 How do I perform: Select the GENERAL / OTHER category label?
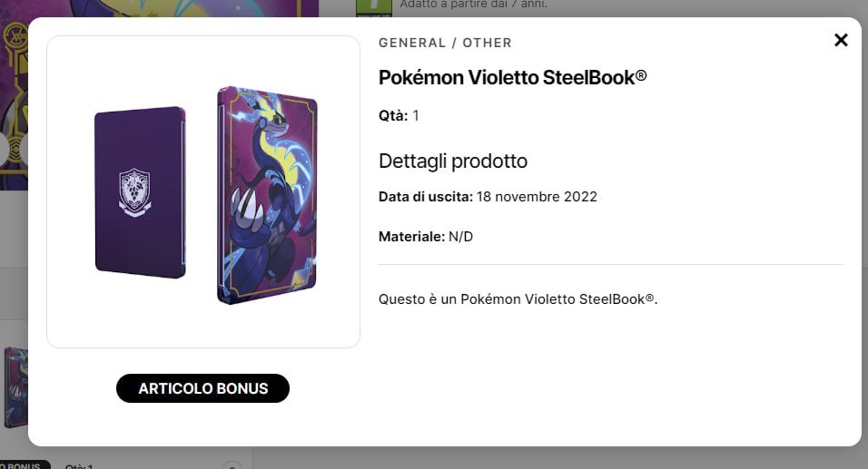445,43
